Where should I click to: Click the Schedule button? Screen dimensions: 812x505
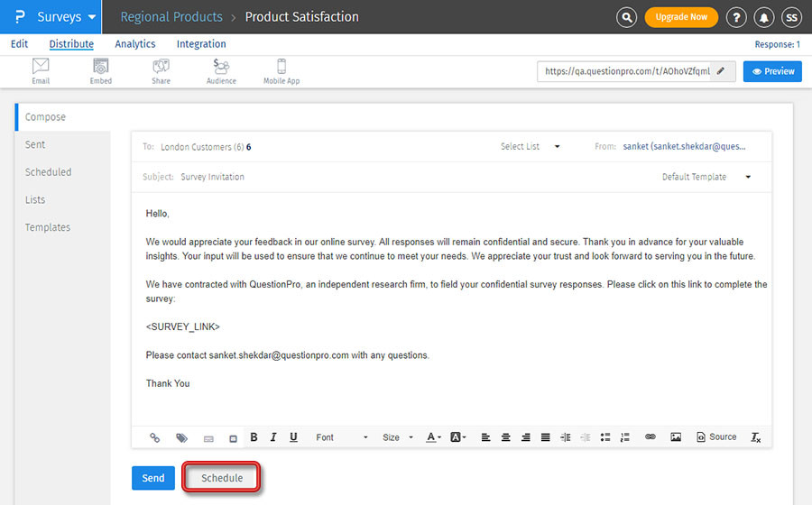coord(222,478)
